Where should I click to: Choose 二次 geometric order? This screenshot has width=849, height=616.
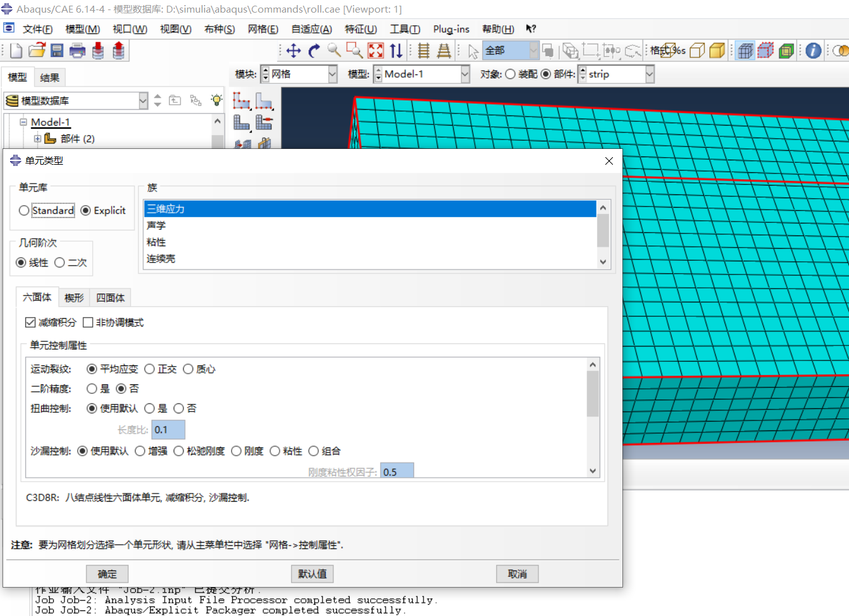coord(60,263)
